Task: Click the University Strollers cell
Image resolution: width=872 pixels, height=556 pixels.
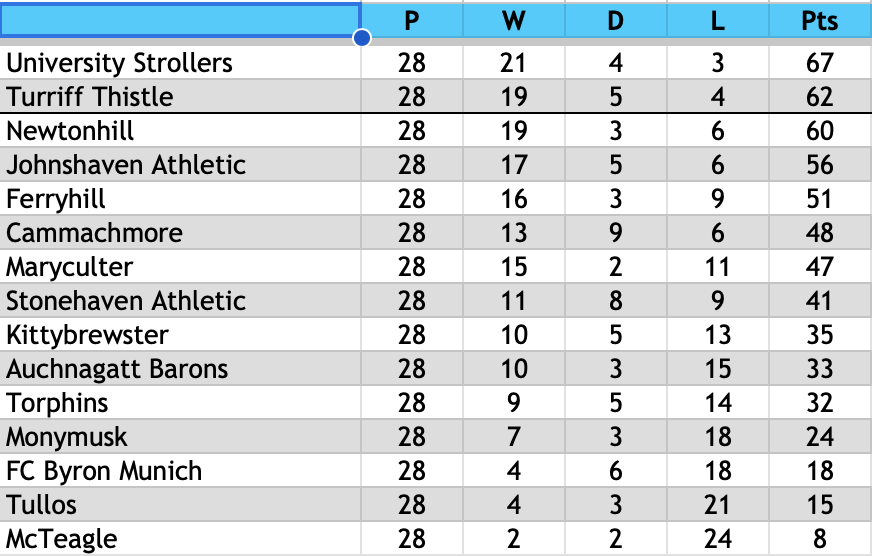Action: (180, 62)
